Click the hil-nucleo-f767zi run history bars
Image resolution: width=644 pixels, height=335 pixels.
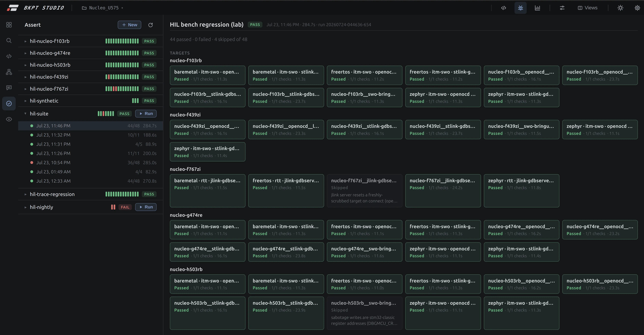tap(122, 89)
